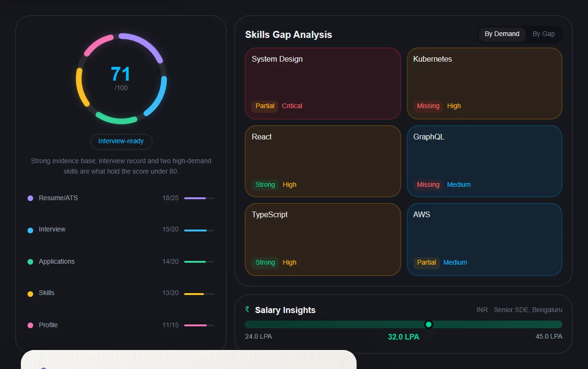Image resolution: width=588 pixels, height=369 pixels.
Task: Click the Resume/ATS progress bar
Action: pyautogui.click(x=199, y=198)
